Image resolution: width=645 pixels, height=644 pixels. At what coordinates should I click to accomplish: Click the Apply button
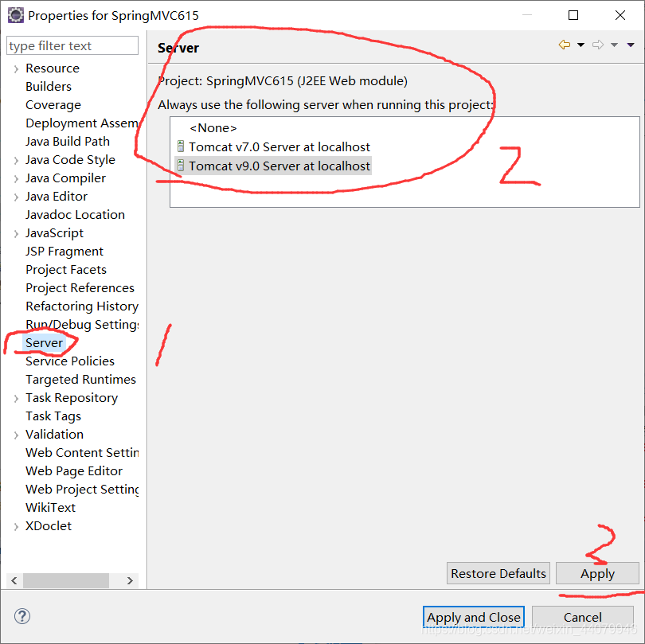pos(597,573)
